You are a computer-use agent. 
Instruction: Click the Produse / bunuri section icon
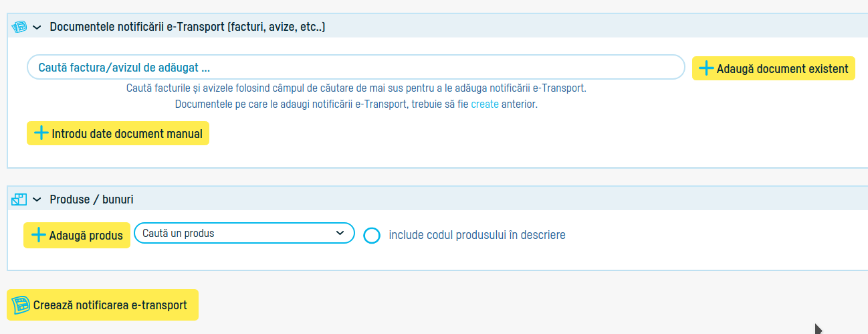19,199
